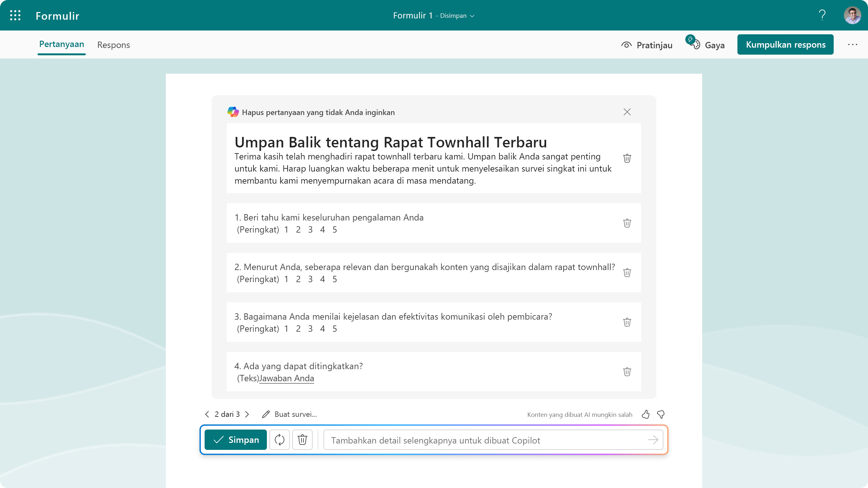
Task: Click question 3 text Bagaimana Anda menilai
Action: click(393, 316)
